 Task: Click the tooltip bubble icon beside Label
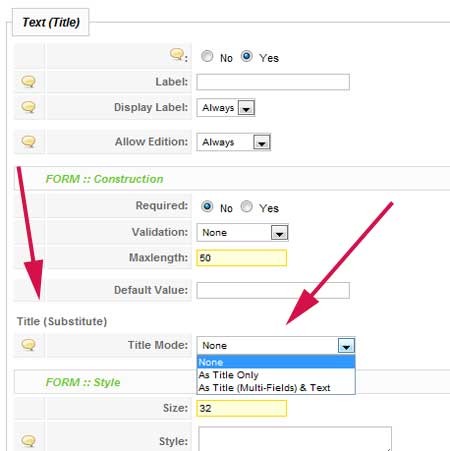pos(28,81)
